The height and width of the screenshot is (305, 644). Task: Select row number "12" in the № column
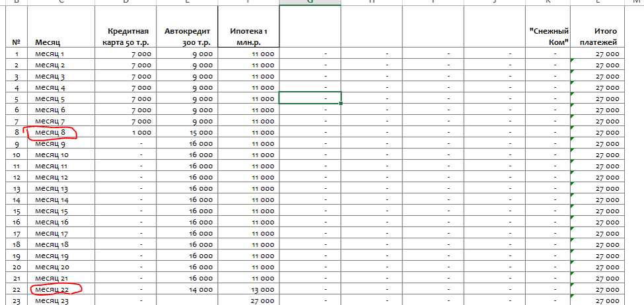17,177
